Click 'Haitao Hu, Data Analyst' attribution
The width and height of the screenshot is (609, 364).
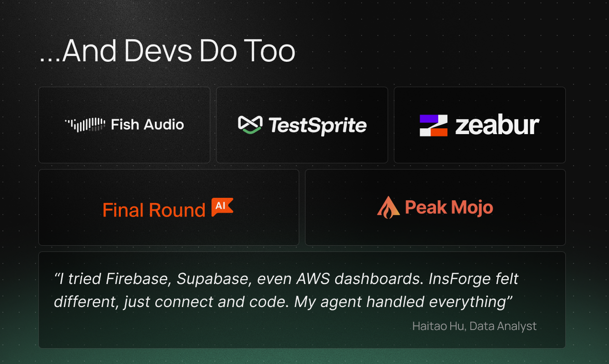[x=474, y=326]
